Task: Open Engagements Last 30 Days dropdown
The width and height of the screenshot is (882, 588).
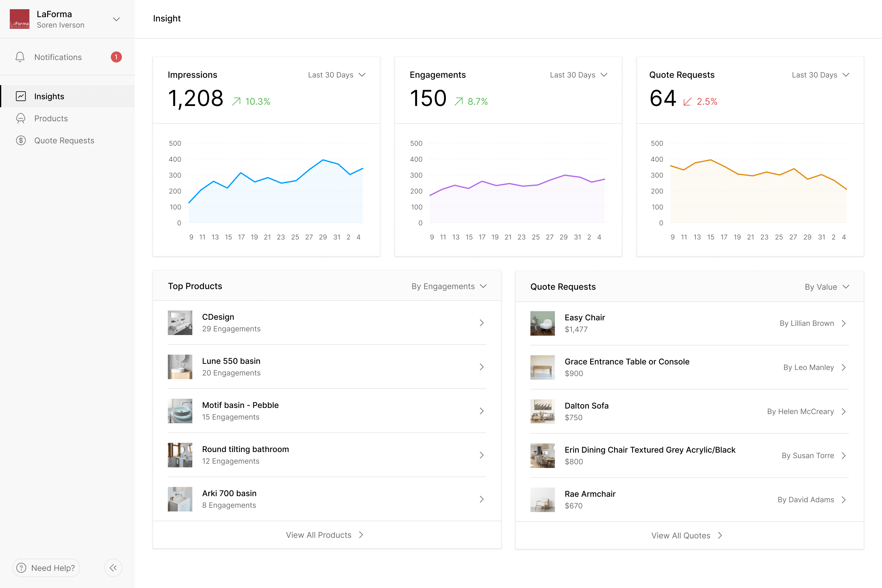Action: coord(578,75)
